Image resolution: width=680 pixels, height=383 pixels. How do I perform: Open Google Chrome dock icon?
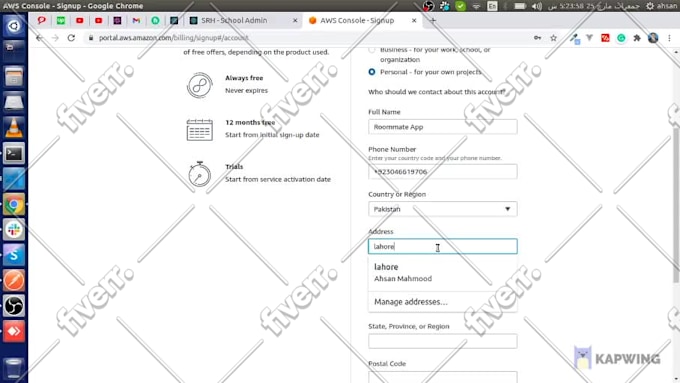(14, 205)
